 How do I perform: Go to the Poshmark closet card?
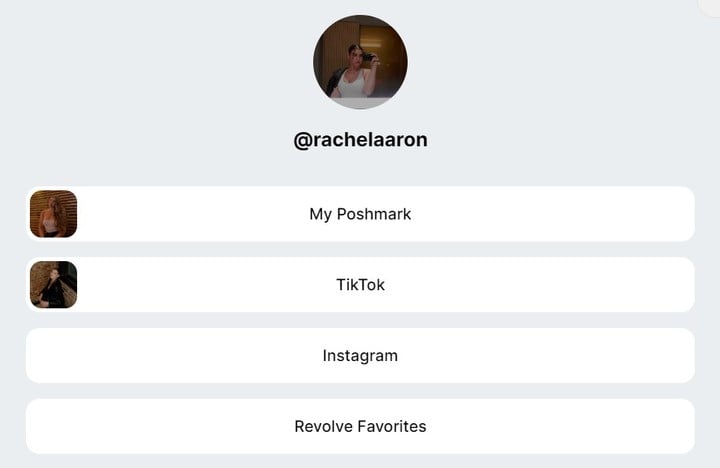coord(360,214)
